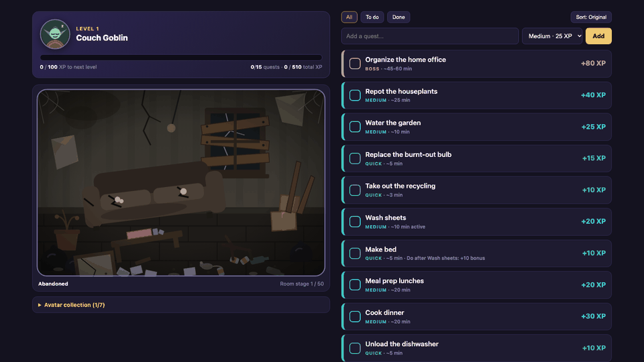The image size is (644, 362).
Task: Check off Unload the dishwasher quest
Action: point(355,348)
